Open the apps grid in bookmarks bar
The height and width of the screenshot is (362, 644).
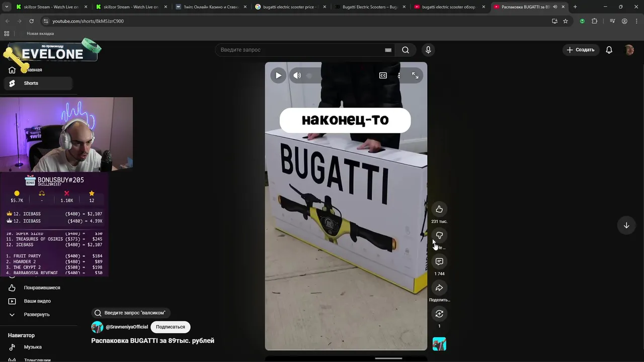[7, 34]
